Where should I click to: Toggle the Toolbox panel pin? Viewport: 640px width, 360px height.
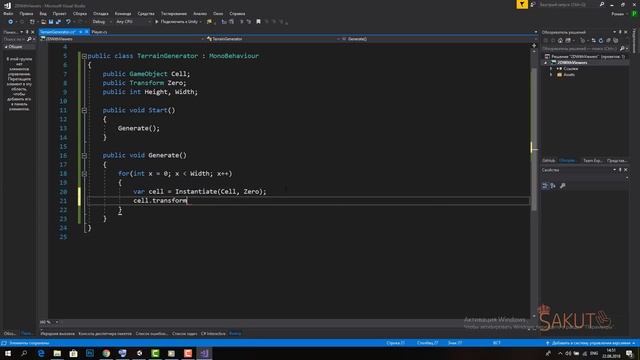(x=27, y=32)
